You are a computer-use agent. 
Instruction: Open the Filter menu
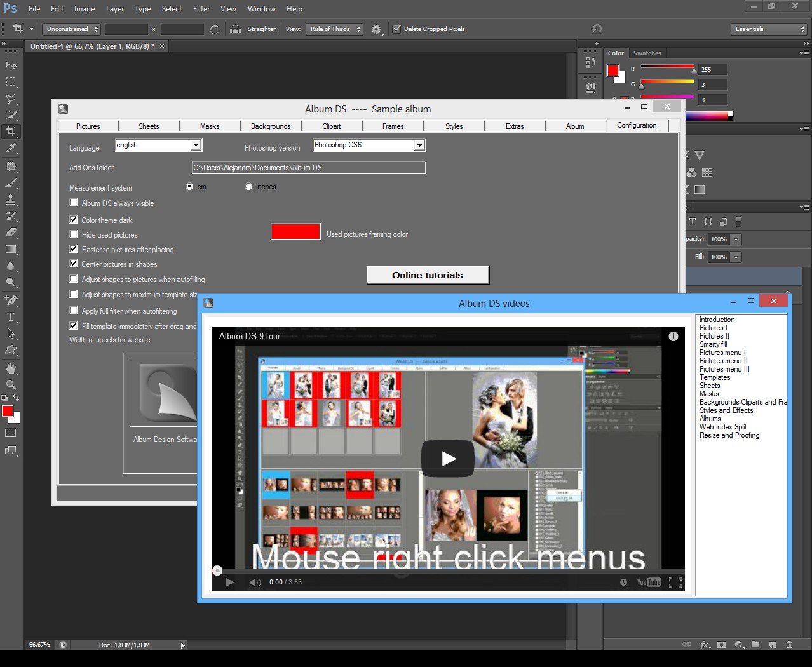[201, 9]
